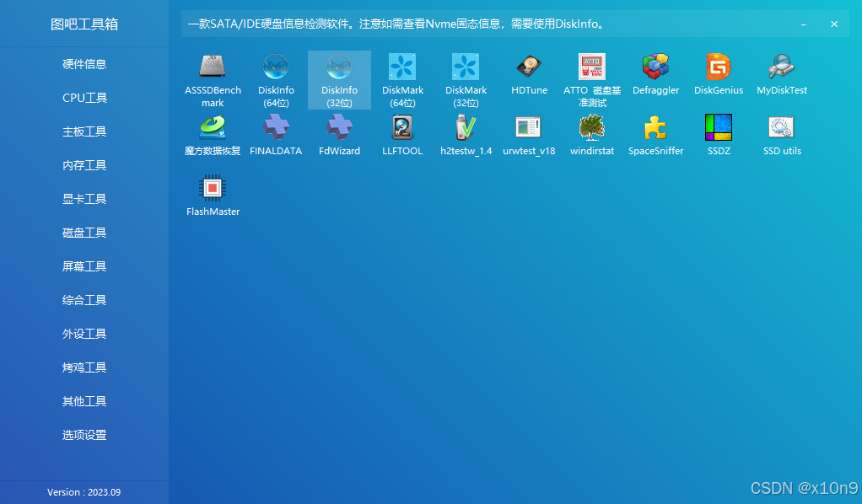
Task: Launch SSD utils
Action: [x=782, y=135]
